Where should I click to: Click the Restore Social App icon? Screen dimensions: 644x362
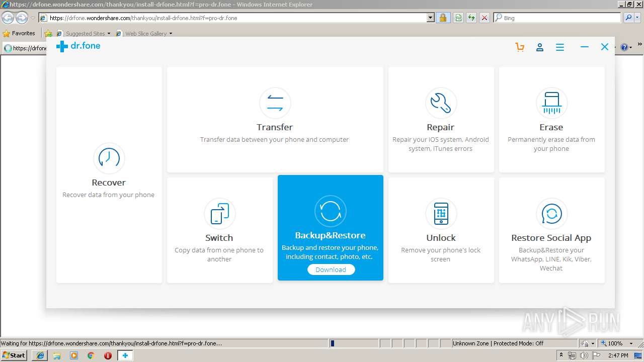click(551, 213)
